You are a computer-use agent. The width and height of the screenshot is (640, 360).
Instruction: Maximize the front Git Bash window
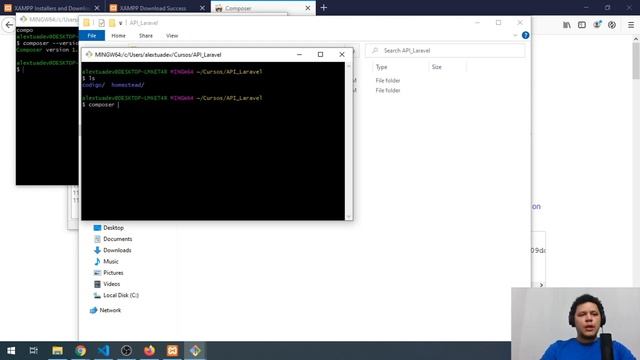[320, 54]
